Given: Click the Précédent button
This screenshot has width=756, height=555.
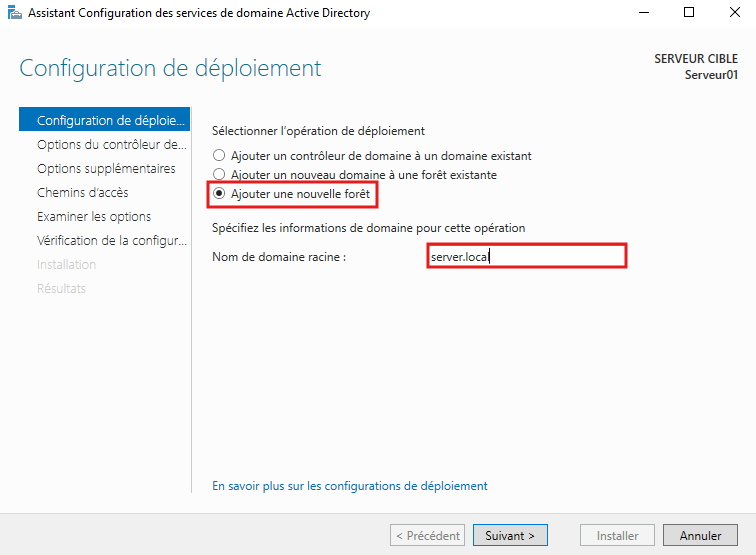Looking at the screenshot, I should [x=427, y=536].
